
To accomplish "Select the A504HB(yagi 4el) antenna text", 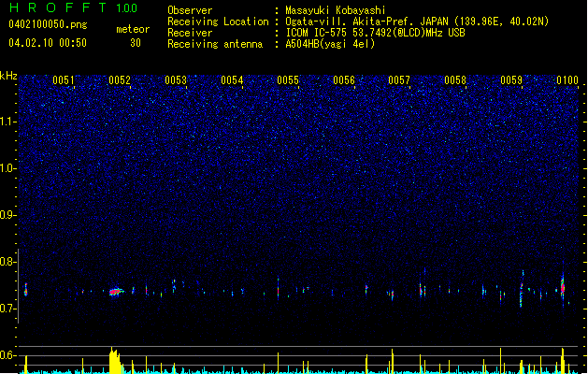I will 330,44.
